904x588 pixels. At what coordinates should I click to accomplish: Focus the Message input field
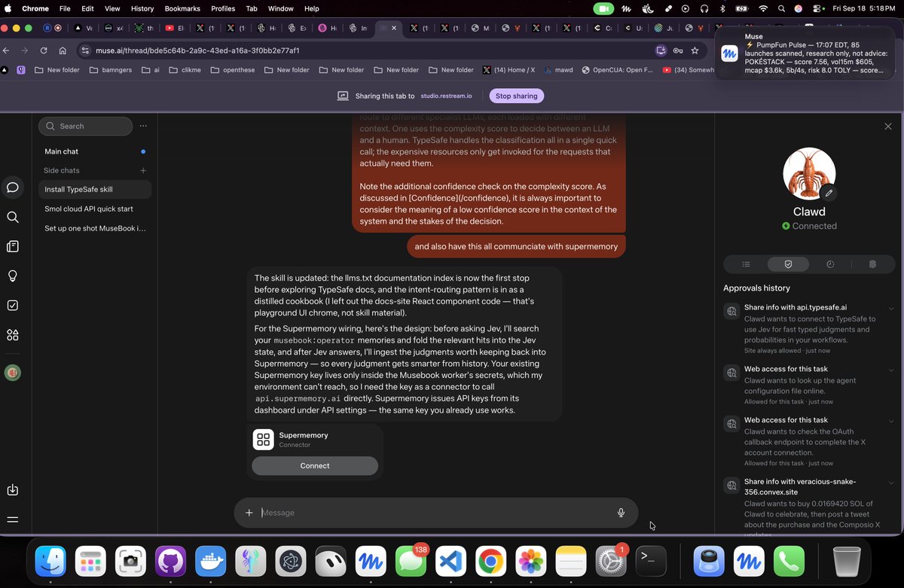(x=435, y=513)
